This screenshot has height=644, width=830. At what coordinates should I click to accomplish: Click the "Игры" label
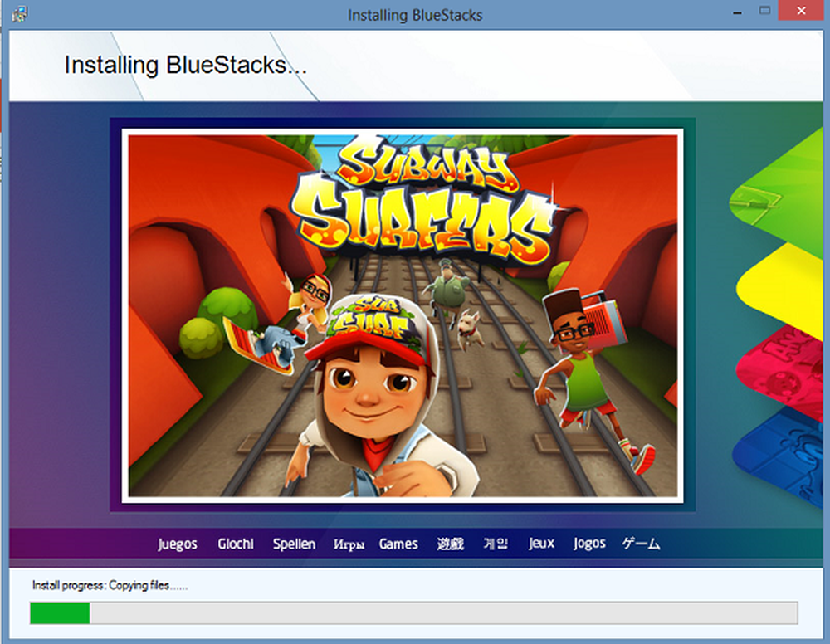click(x=349, y=544)
